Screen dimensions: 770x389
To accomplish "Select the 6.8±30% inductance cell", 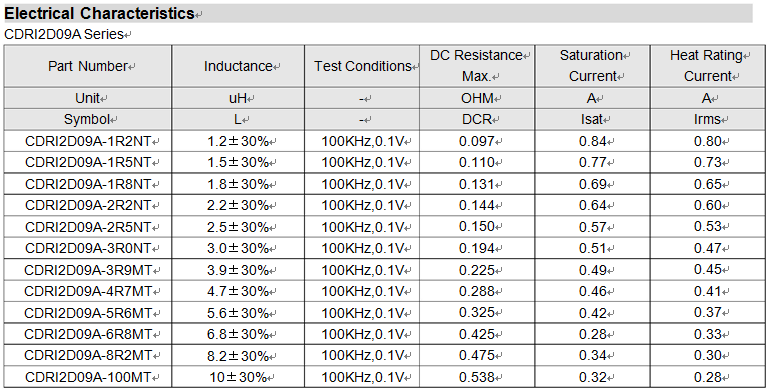I will (238, 334).
